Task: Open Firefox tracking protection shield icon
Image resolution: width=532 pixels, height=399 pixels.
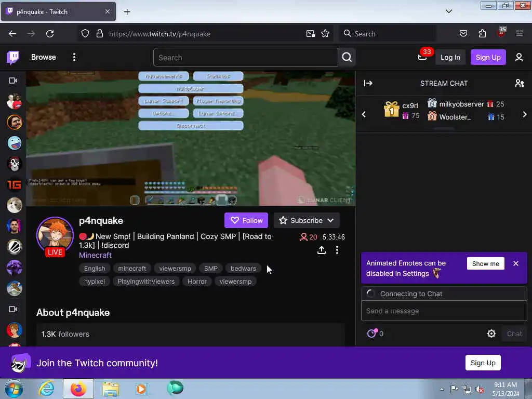Action: click(x=85, y=34)
